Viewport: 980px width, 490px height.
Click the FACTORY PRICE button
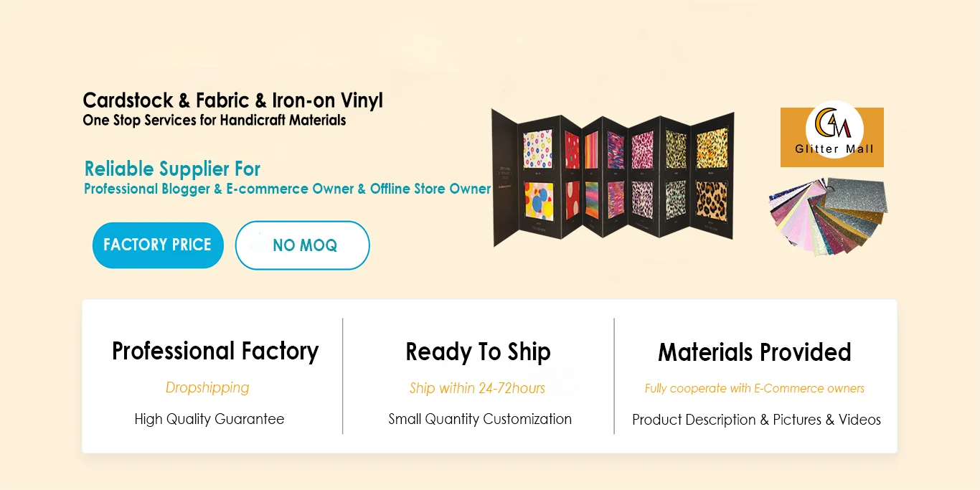coord(158,245)
